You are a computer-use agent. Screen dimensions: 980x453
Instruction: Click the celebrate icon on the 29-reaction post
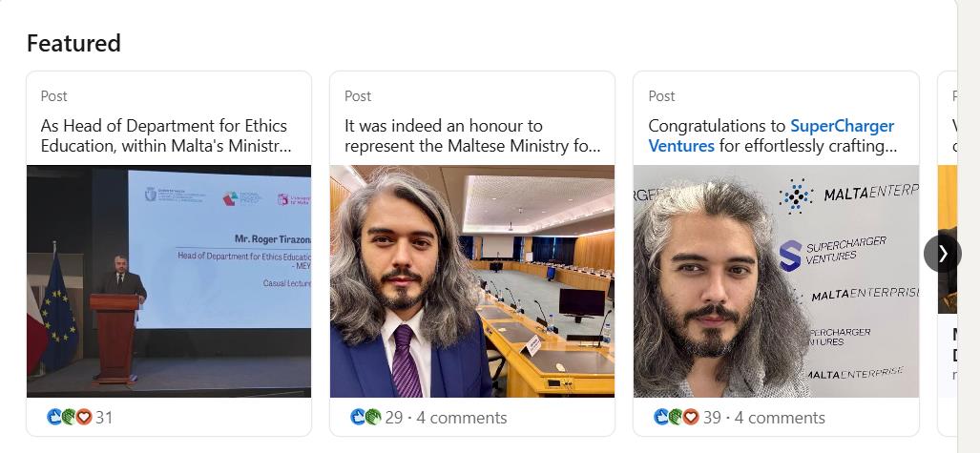pos(372,417)
